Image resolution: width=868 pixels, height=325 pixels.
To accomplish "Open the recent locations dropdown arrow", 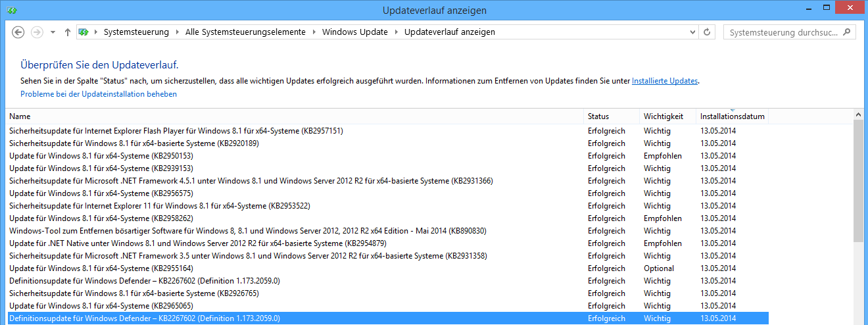I will click(53, 32).
